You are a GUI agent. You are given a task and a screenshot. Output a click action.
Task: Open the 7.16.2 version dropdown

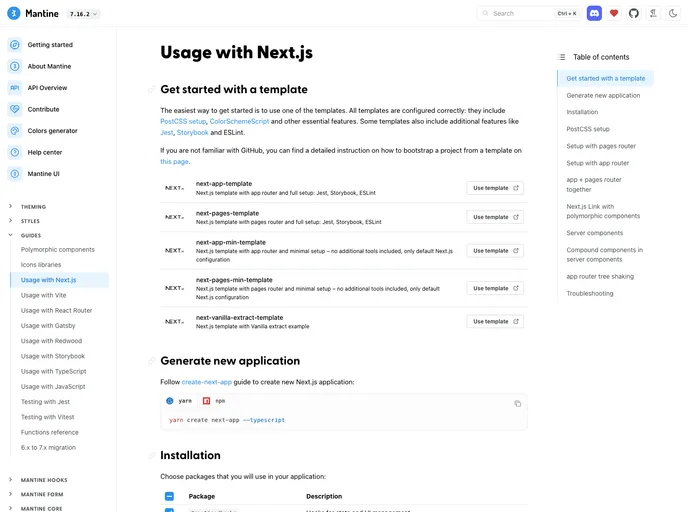83,14
